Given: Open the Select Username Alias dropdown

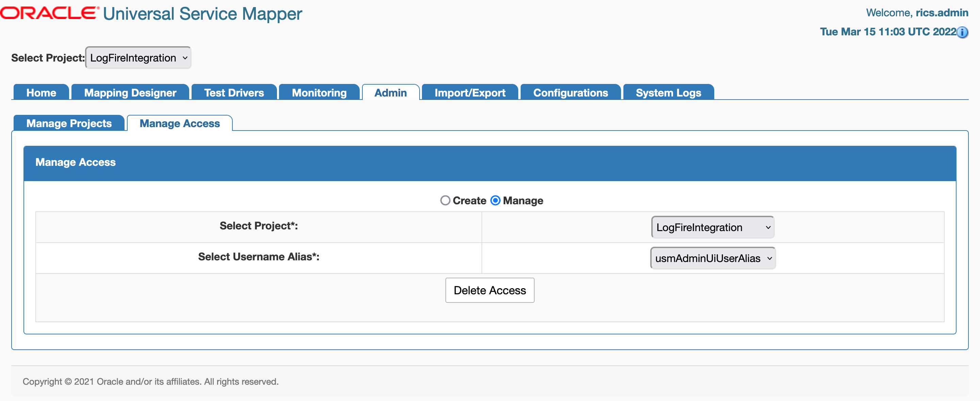Looking at the screenshot, I should [x=712, y=258].
